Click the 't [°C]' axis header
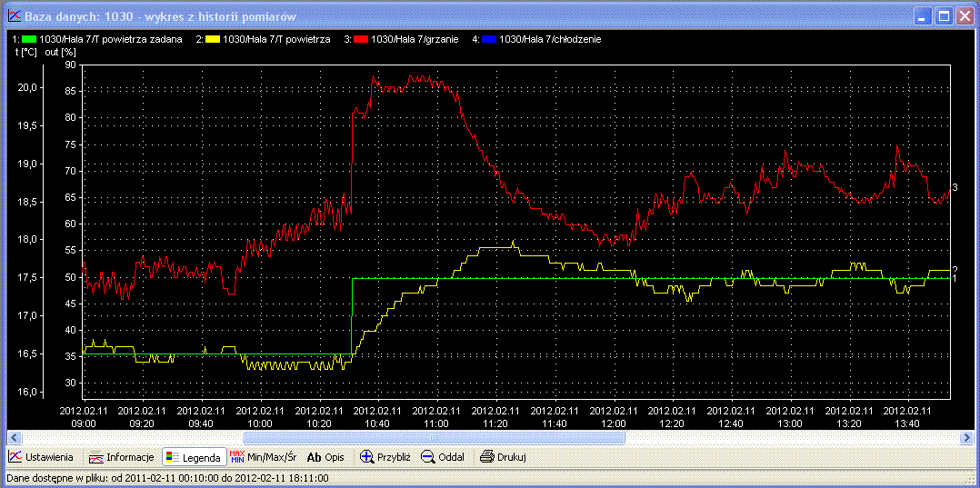 tap(26, 52)
